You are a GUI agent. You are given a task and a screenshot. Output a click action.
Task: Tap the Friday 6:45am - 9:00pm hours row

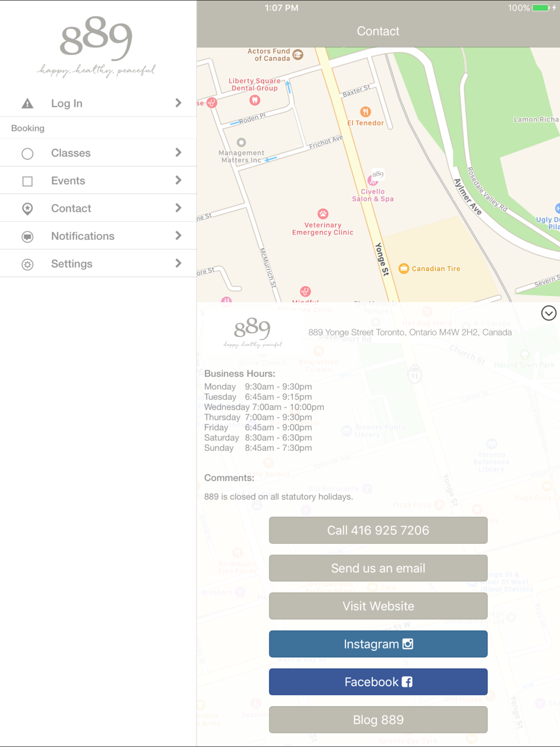click(x=258, y=427)
